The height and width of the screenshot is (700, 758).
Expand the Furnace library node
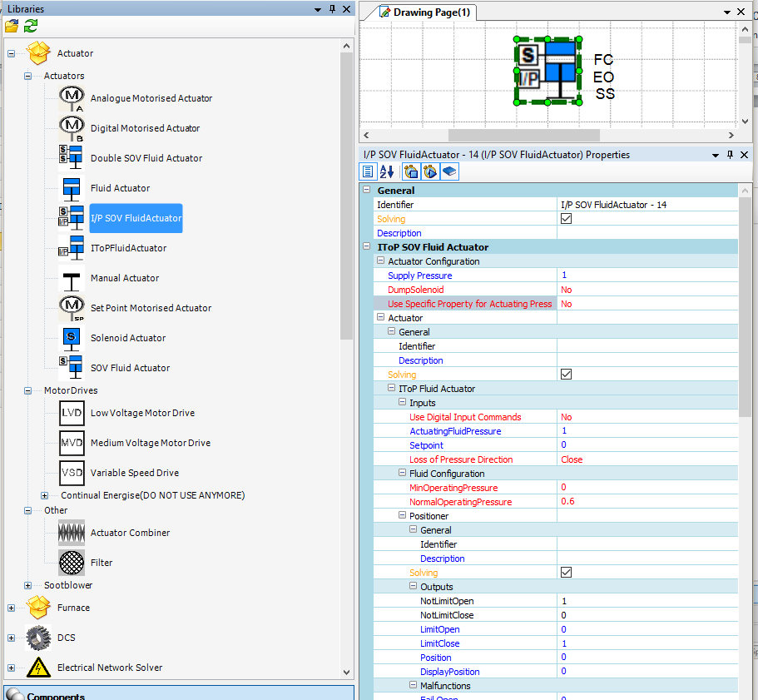coord(12,608)
